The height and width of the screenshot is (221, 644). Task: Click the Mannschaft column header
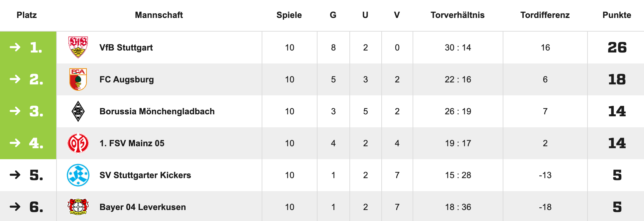coord(159,15)
